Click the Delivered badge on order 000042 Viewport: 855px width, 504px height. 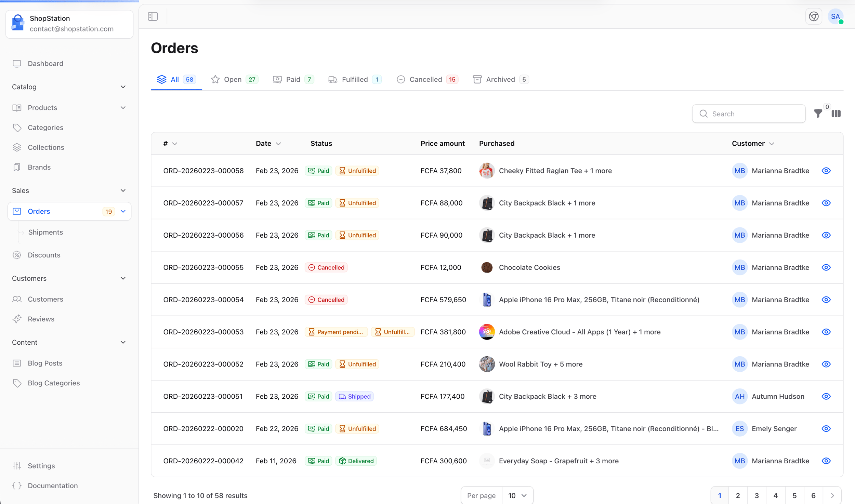(x=356, y=461)
